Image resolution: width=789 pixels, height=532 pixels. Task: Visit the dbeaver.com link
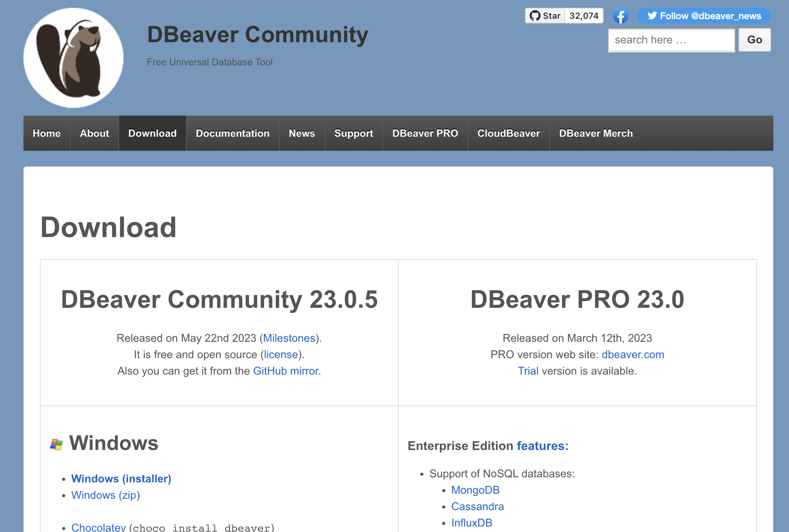633,354
